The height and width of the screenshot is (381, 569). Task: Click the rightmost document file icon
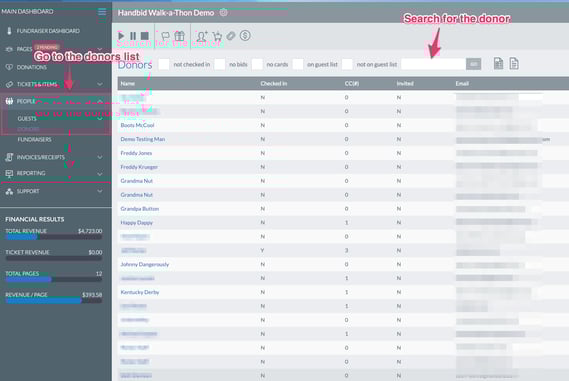click(514, 64)
